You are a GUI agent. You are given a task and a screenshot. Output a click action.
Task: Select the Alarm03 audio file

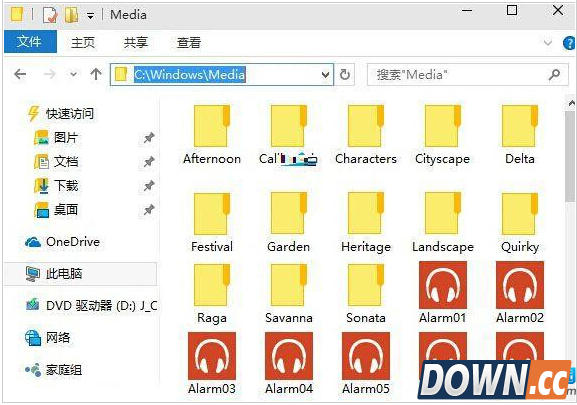pos(212,363)
